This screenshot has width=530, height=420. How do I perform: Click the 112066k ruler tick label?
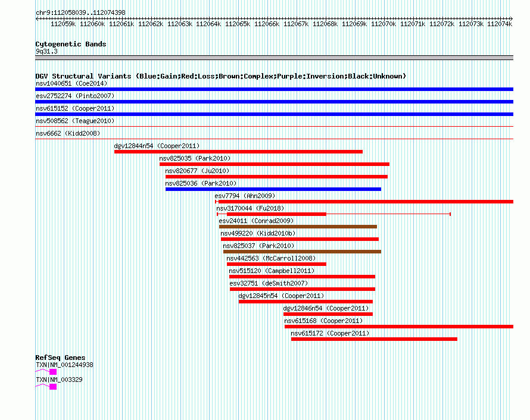[x=267, y=24]
